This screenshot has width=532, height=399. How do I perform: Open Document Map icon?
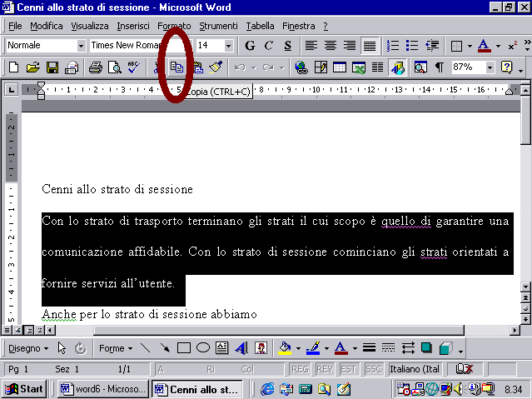pos(420,67)
